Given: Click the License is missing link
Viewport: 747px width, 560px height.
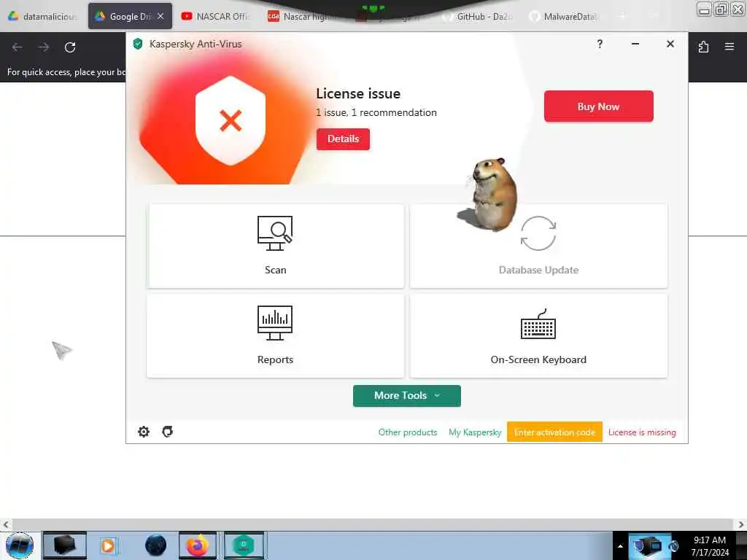Looking at the screenshot, I should (642, 432).
